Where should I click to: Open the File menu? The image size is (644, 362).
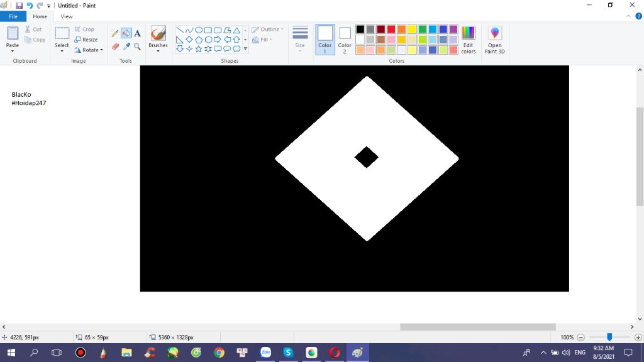coord(13,16)
